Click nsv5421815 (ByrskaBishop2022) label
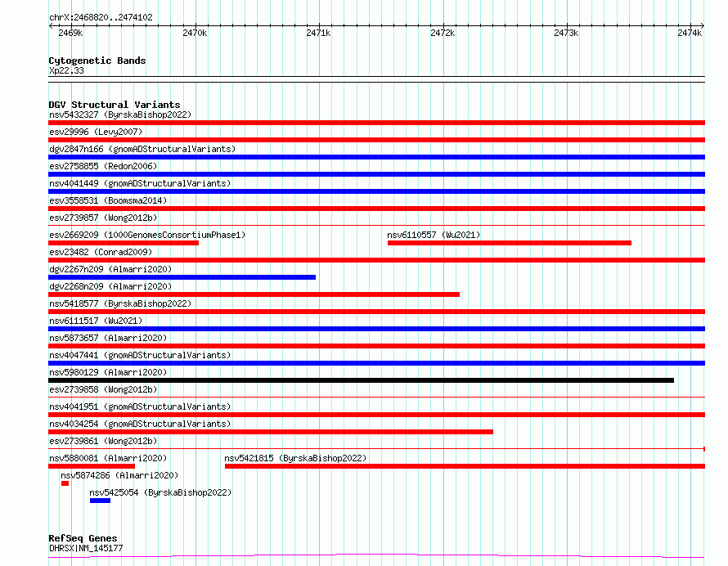The width and height of the screenshot is (728, 566). 295,458
